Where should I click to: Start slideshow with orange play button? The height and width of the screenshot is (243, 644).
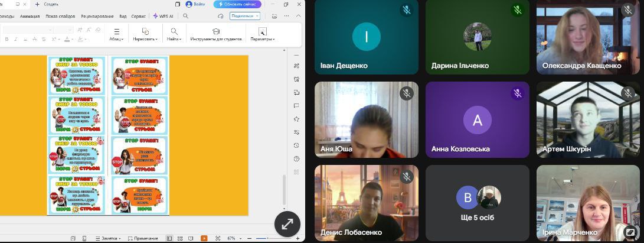pos(204,238)
